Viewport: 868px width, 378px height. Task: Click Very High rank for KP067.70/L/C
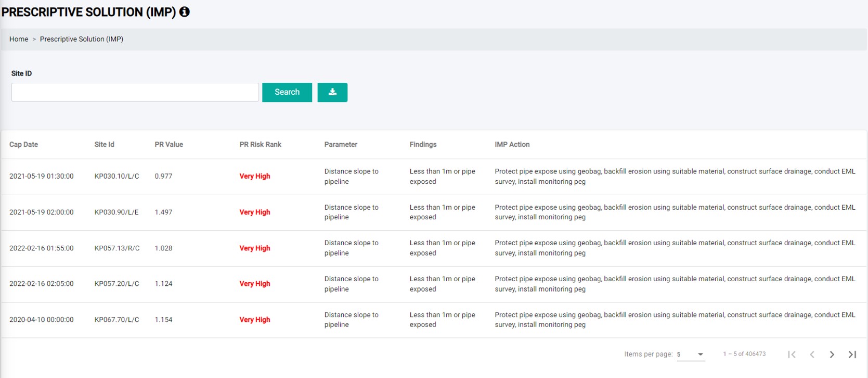coord(254,320)
